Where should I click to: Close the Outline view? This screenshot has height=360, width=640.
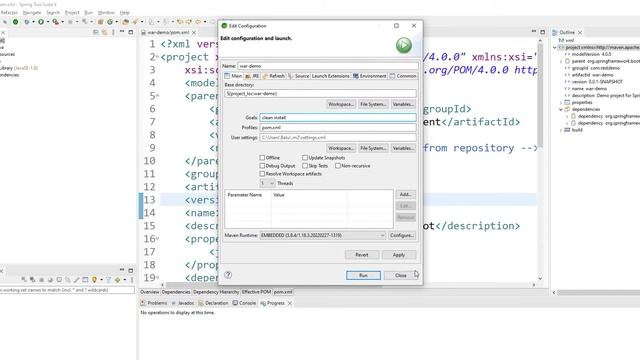[x=580, y=32]
